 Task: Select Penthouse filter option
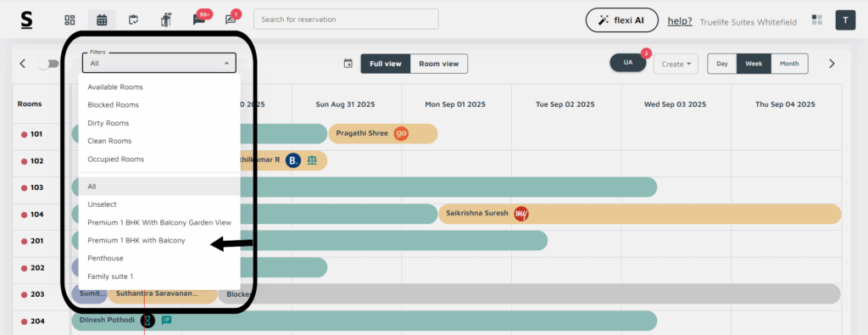pos(159,258)
